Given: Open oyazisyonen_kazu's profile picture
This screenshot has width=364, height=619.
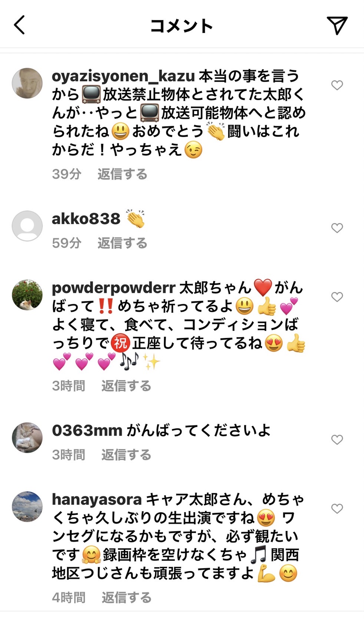Looking at the screenshot, I should (27, 83).
